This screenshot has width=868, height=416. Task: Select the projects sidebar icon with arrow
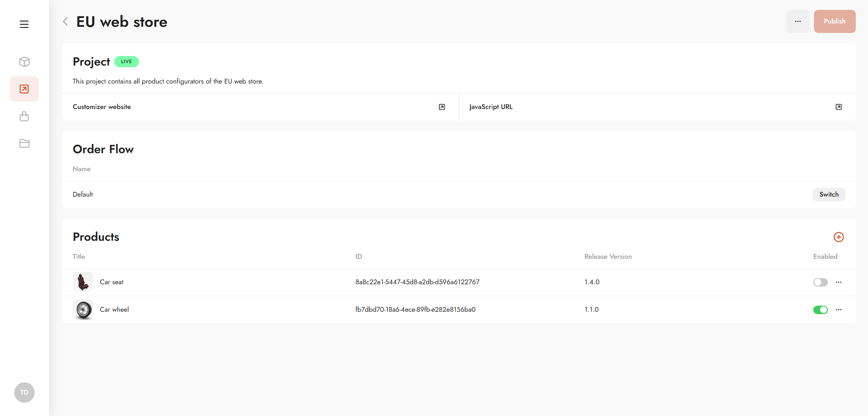pos(24,89)
